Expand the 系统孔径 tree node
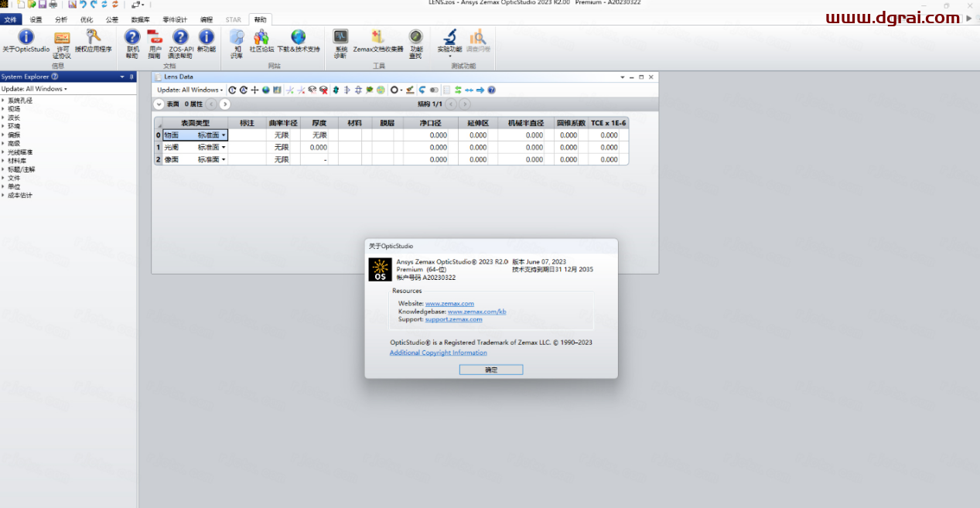 coord(3,101)
